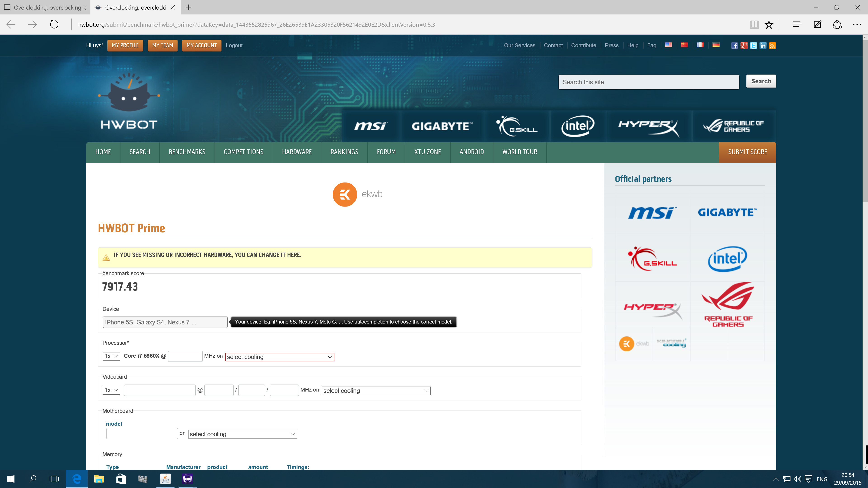Open motherboard select cooling dropdown

[x=242, y=434]
